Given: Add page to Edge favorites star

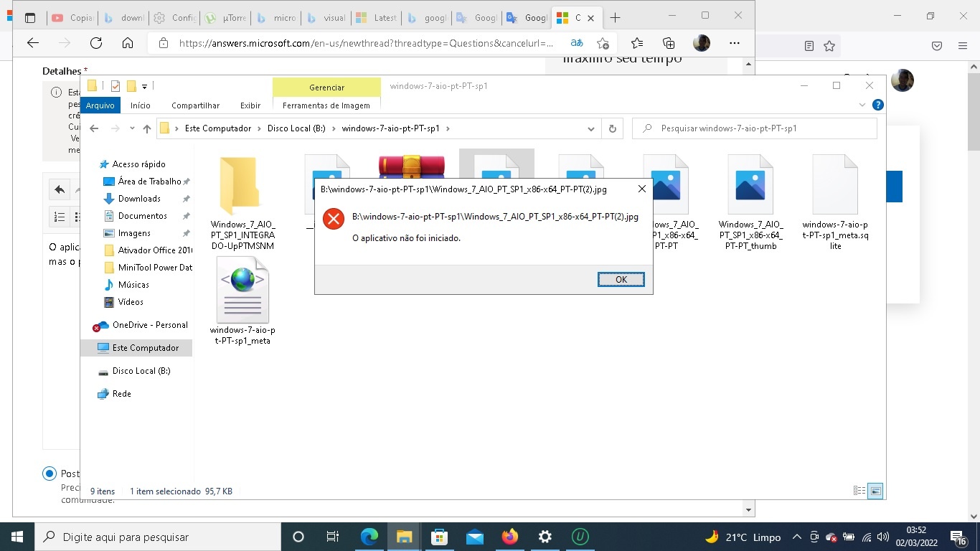Looking at the screenshot, I should (603, 43).
